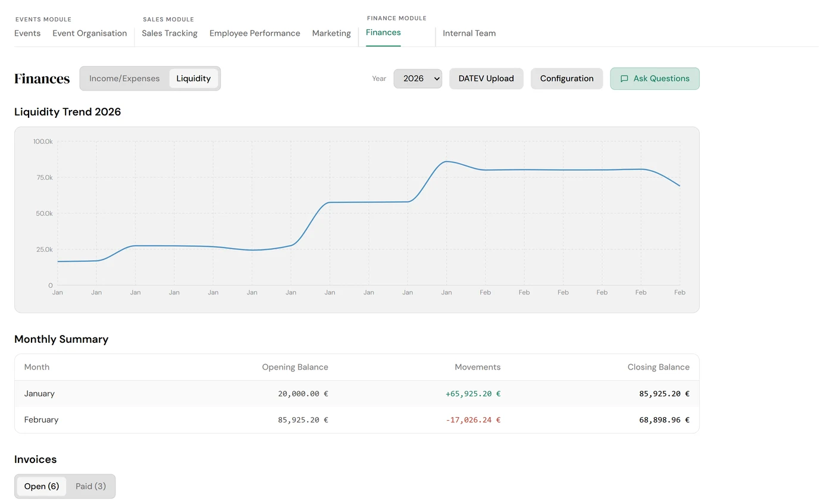Screen dimensions: 833x504
Task: Click the Month column header
Action: (37, 367)
